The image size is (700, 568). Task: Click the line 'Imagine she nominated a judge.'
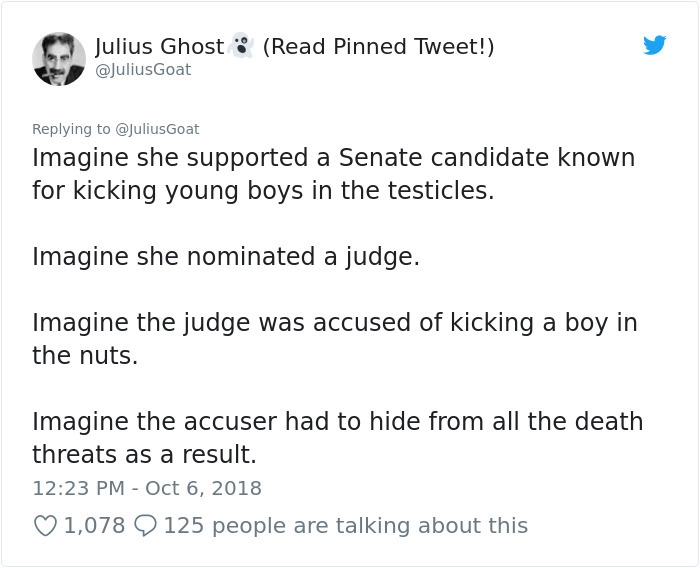(x=225, y=256)
